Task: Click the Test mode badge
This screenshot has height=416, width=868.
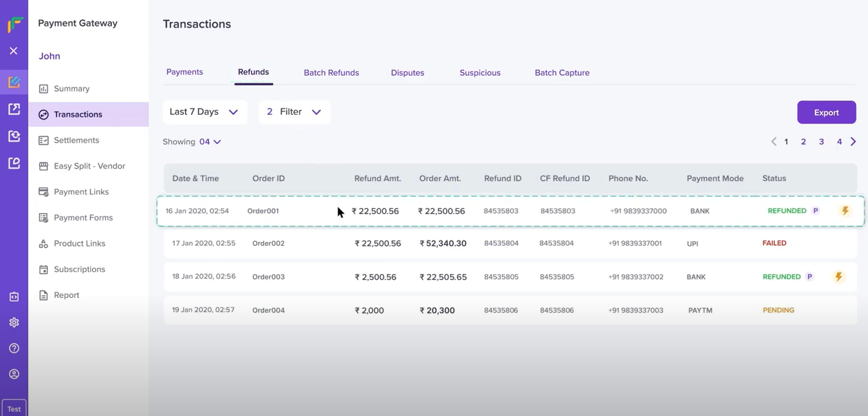Action: click(14, 408)
